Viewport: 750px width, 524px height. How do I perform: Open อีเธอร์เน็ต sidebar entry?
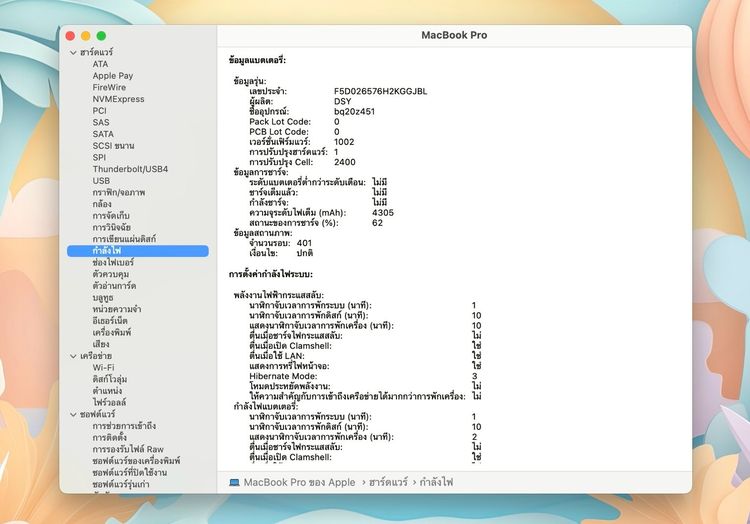[x=110, y=321]
